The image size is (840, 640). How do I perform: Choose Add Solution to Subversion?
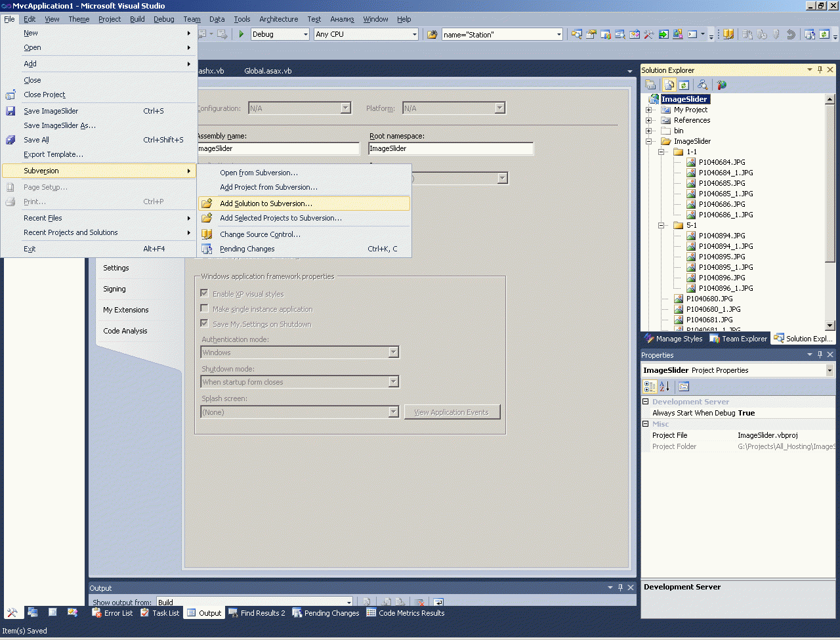click(304, 203)
